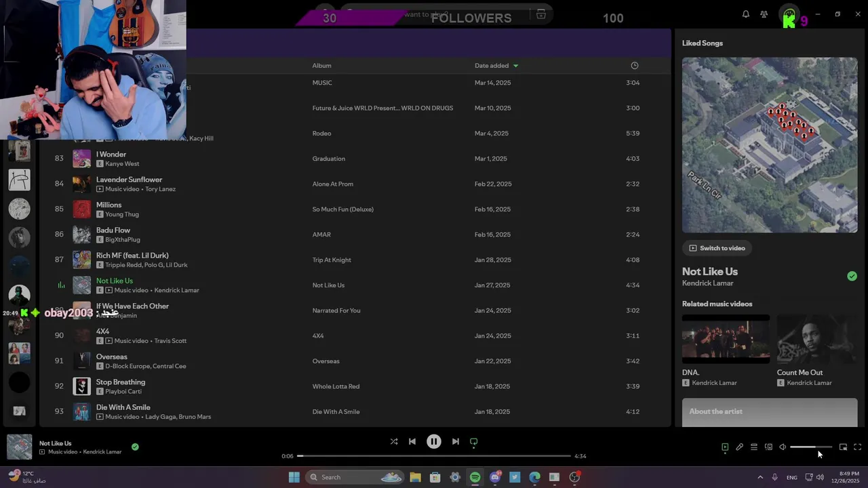
Task: Open Narrated For You album link
Action: tap(336, 310)
